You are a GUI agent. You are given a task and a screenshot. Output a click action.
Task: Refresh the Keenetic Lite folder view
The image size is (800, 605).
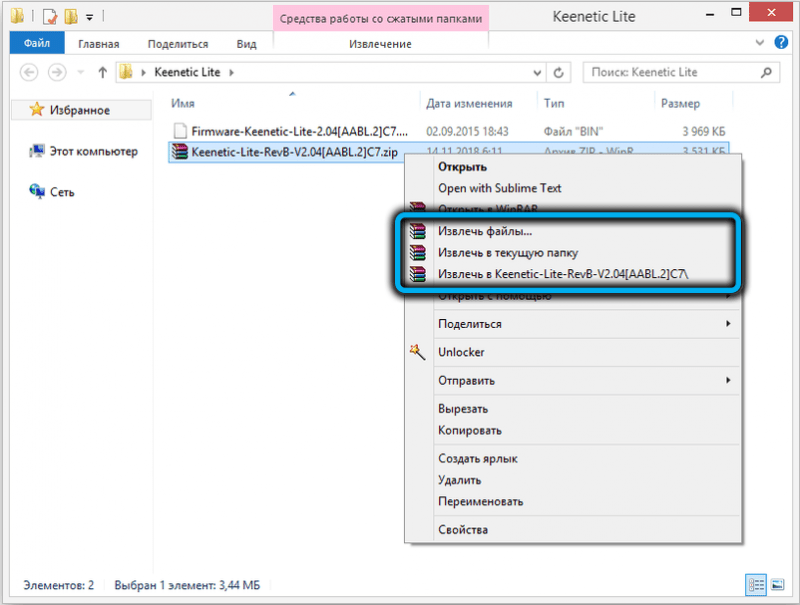(x=559, y=72)
